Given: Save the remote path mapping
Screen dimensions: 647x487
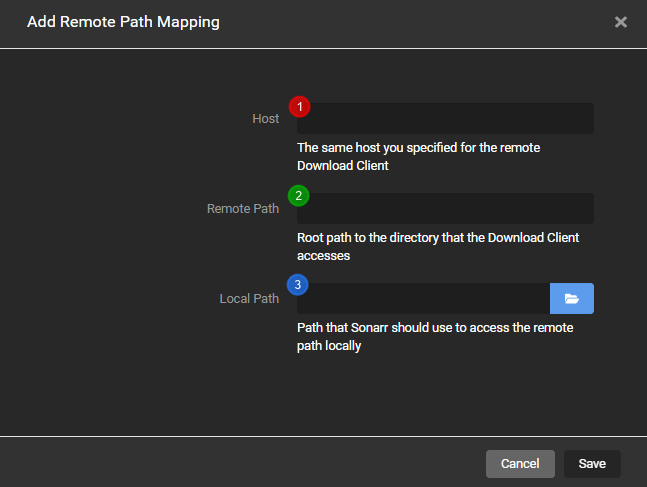Looking at the screenshot, I should click(592, 464).
